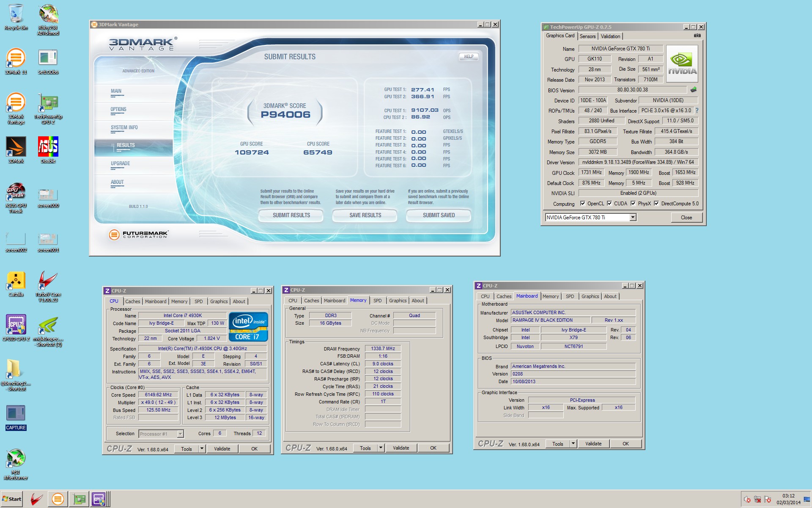Open nvidiaInspector shortcut on desktop
Screen dimensions: 812x508
pos(48,331)
